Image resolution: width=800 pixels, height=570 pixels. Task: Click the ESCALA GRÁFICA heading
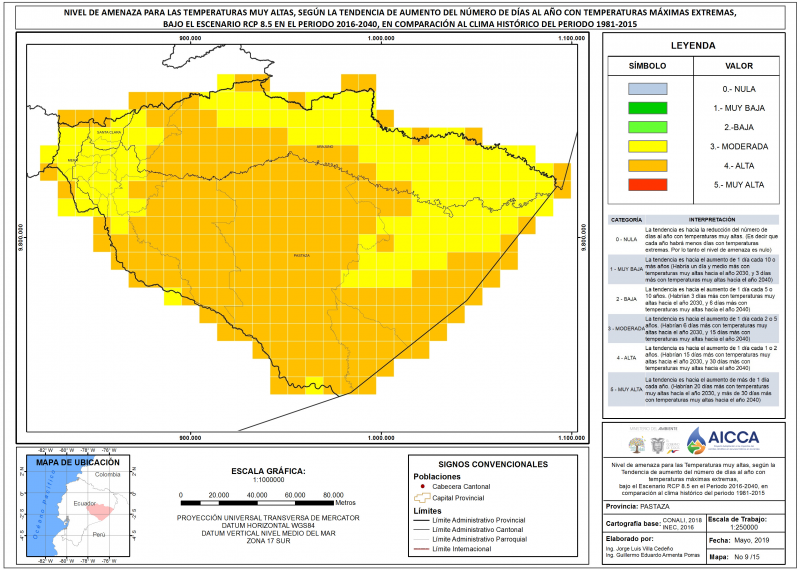pyautogui.click(x=268, y=471)
